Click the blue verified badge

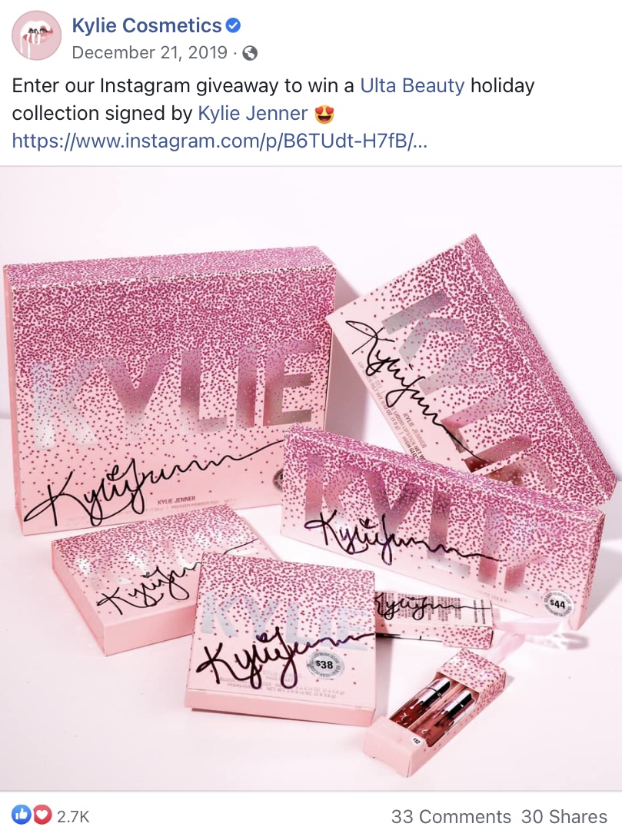click(x=233, y=25)
